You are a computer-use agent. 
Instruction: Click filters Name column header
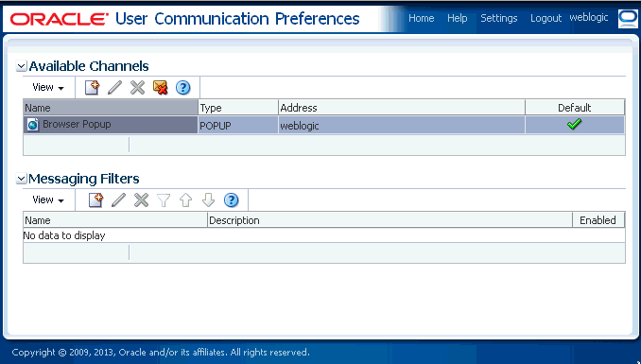point(115,220)
